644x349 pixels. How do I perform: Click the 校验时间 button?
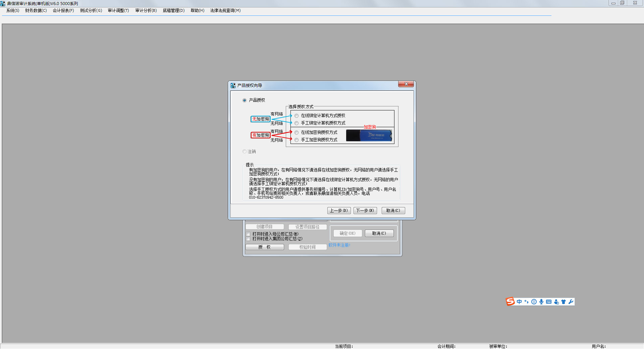tap(307, 247)
